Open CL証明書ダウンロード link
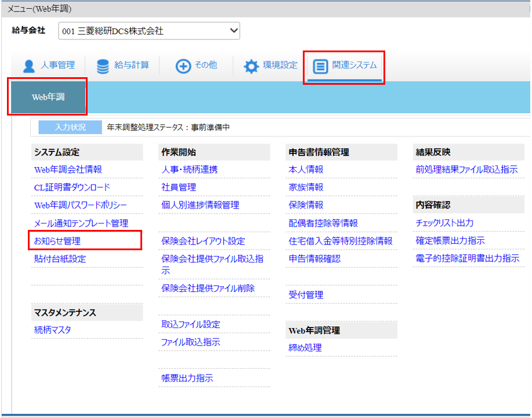The width and height of the screenshot is (532, 418). [73, 188]
